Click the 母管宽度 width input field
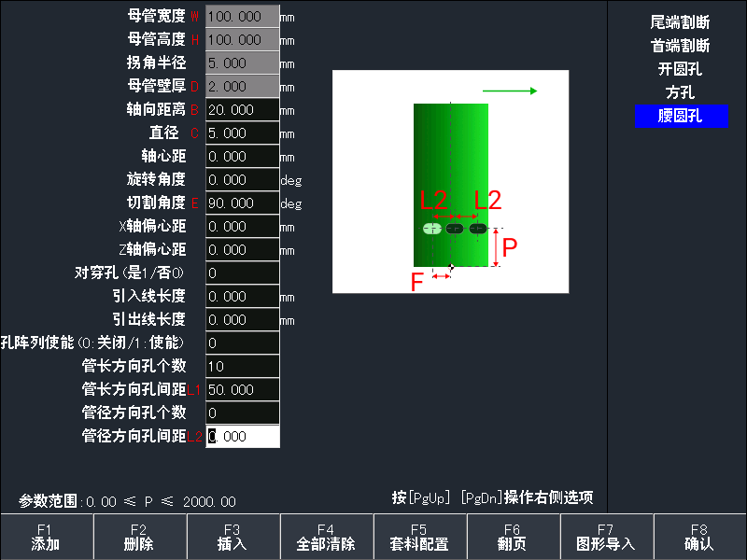747x560 pixels. pos(241,16)
